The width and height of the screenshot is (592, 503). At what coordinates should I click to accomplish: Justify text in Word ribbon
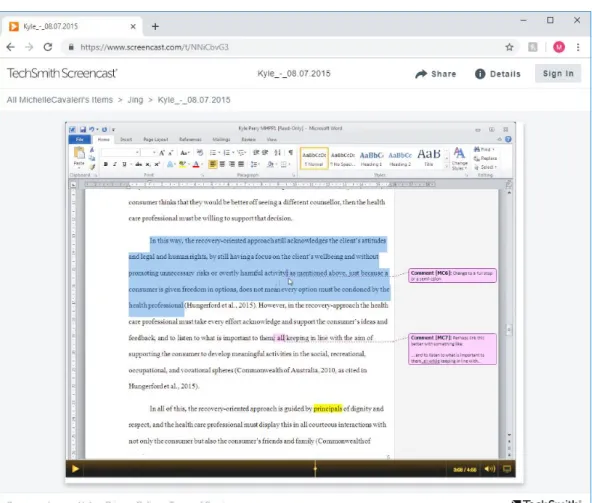click(240, 164)
